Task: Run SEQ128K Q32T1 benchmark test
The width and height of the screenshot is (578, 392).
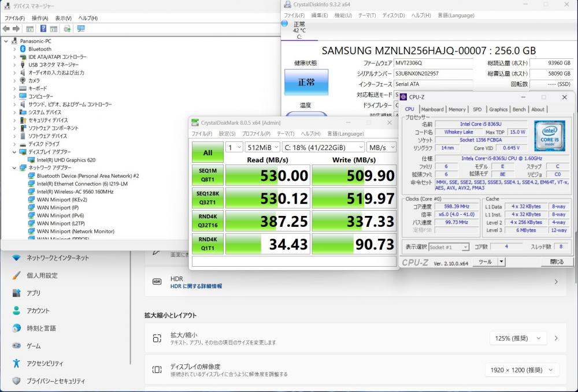Action: tap(208, 198)
